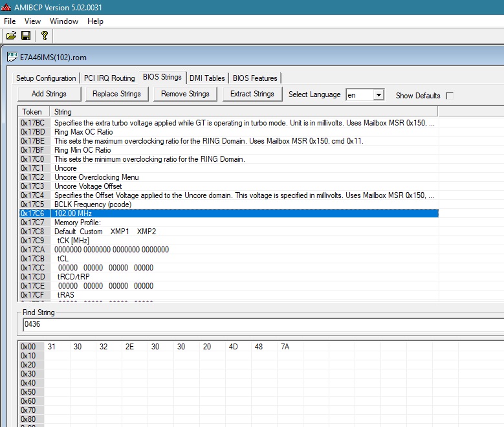Image resolution: width=504 pixels, height=427 pixels.
Task: Select the tCK [MHz] row
Action: (228, 241)
